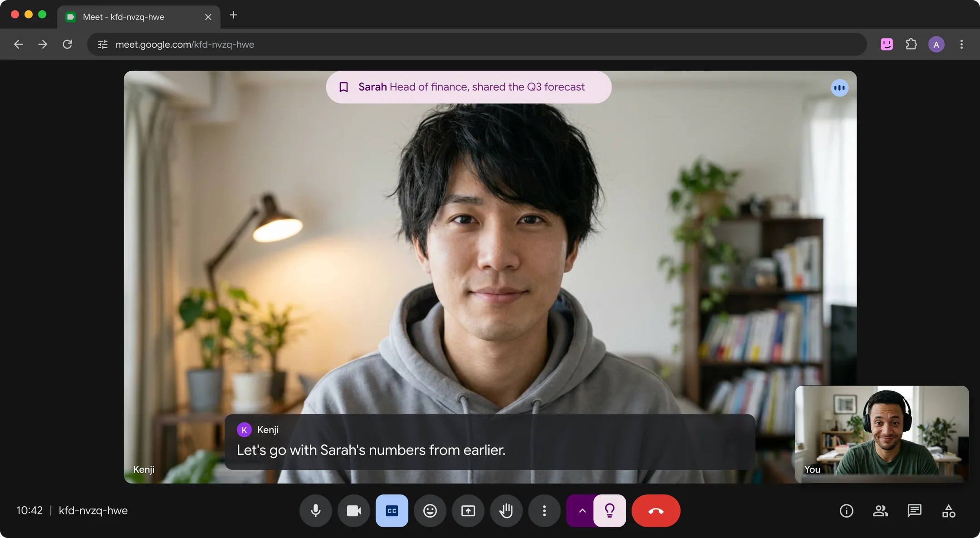
Task: Open the browser extensions puzzle icon
Action: pos(911,44)
